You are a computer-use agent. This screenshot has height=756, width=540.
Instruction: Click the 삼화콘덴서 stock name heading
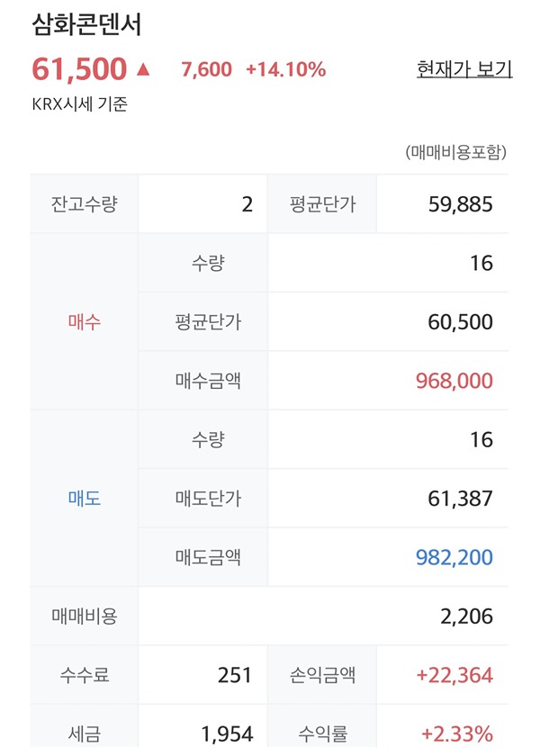86,24
